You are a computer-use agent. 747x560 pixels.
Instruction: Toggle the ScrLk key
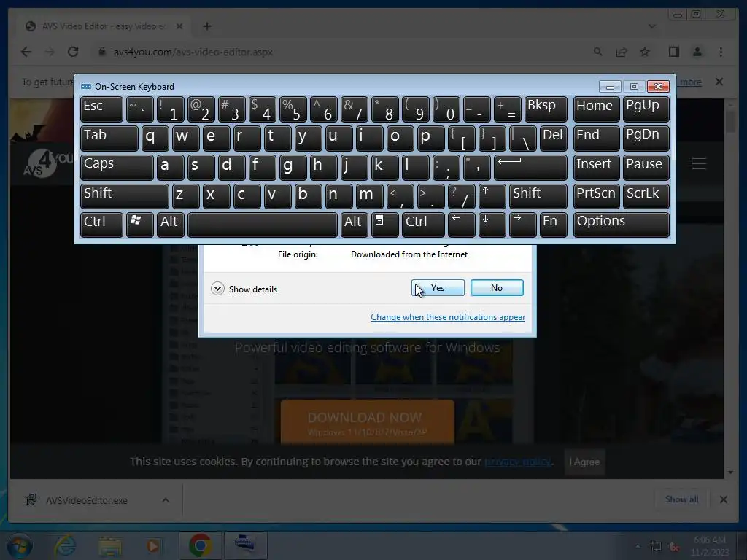point(646,196)
